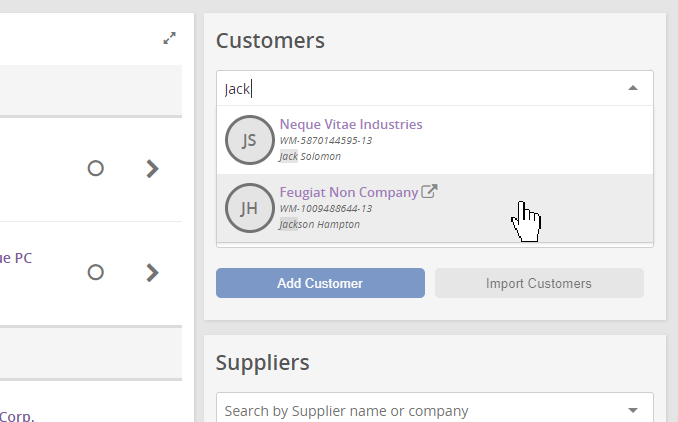The image size is (678, 422).
Task: Select the radio circle in the first list row
Action: [x=96, y=169]
